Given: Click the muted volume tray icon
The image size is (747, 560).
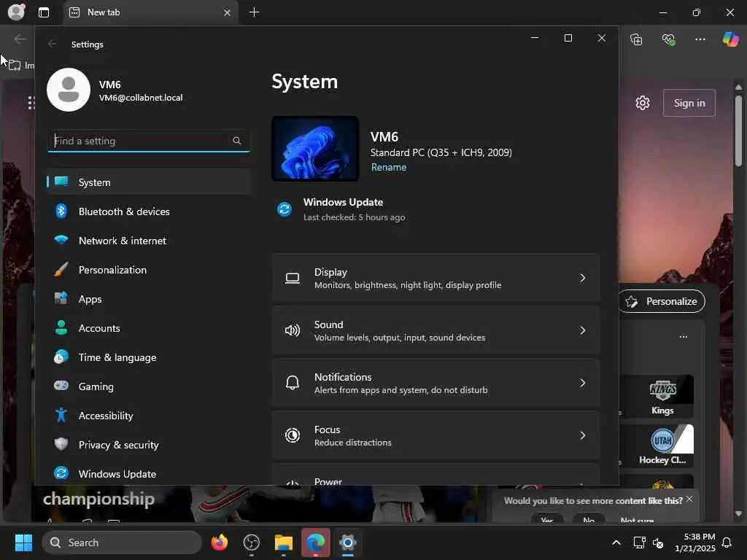Looking at the screenshot, I should [x=659, y=542].
